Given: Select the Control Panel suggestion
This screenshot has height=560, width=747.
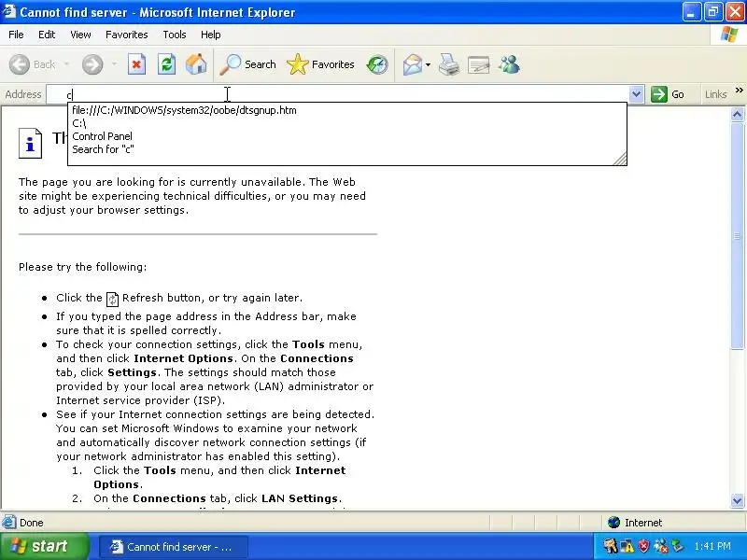Looking at the screenshot, I should (346, 136).
